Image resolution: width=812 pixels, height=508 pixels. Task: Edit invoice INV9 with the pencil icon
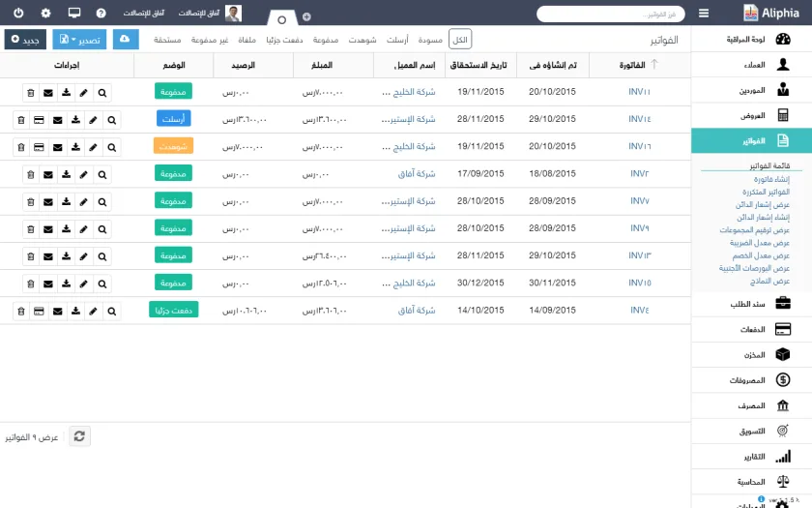tap(84, 229)
